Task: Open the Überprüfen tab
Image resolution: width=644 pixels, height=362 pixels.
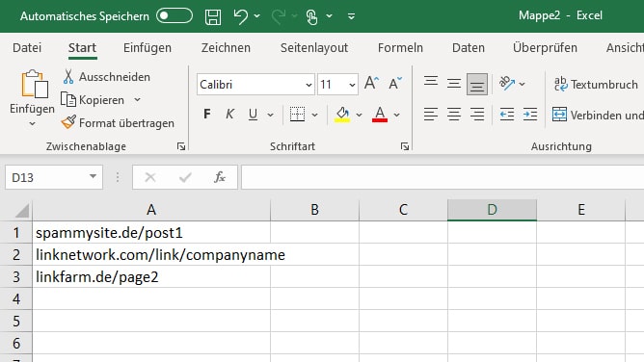Action: pos(545,47)
